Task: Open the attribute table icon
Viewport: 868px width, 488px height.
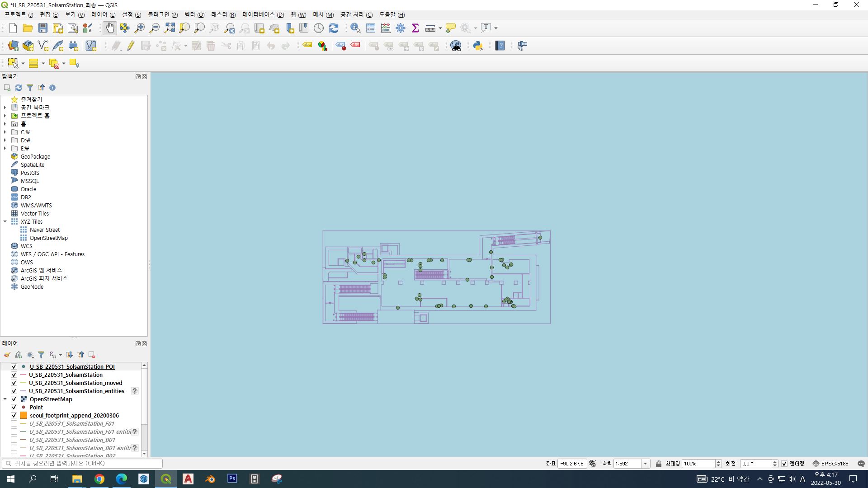Action: click(x=371, y=28)
